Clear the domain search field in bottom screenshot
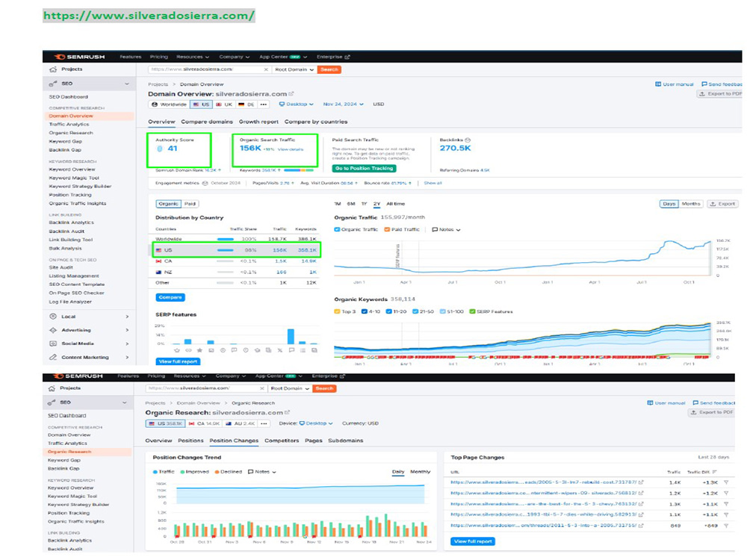747x560 pixels. pos(261,388)
